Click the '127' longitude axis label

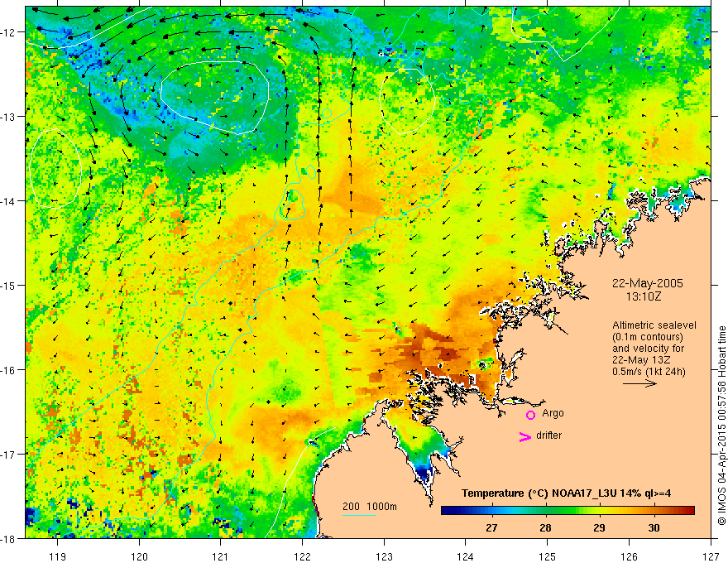[711, 556]
